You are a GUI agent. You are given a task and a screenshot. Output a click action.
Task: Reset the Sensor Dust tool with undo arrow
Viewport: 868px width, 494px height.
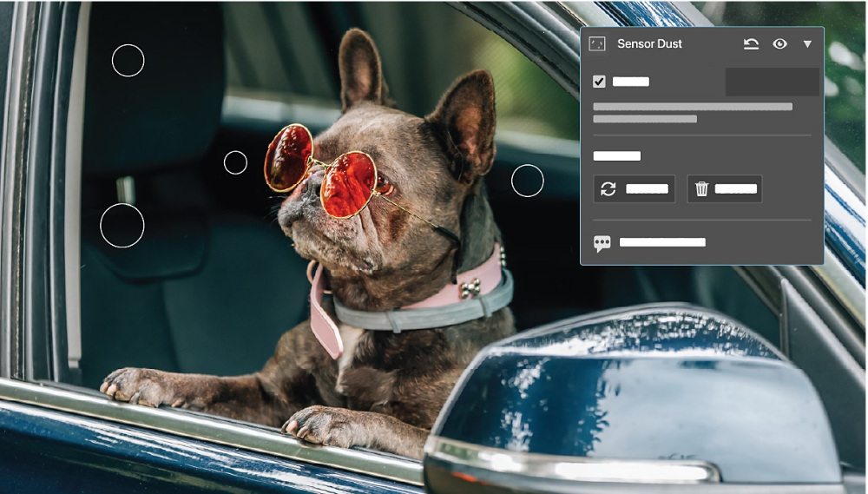(752, 44)
